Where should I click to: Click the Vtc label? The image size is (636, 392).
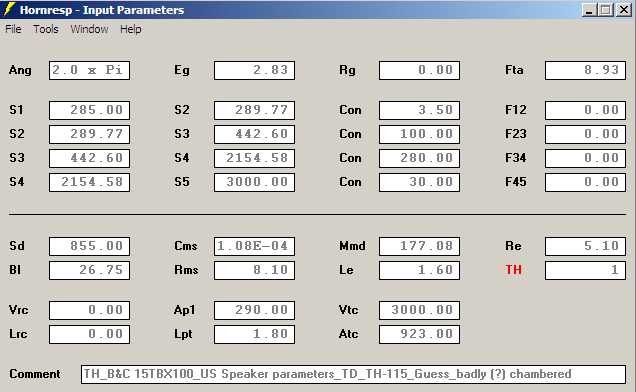[348, 310]
